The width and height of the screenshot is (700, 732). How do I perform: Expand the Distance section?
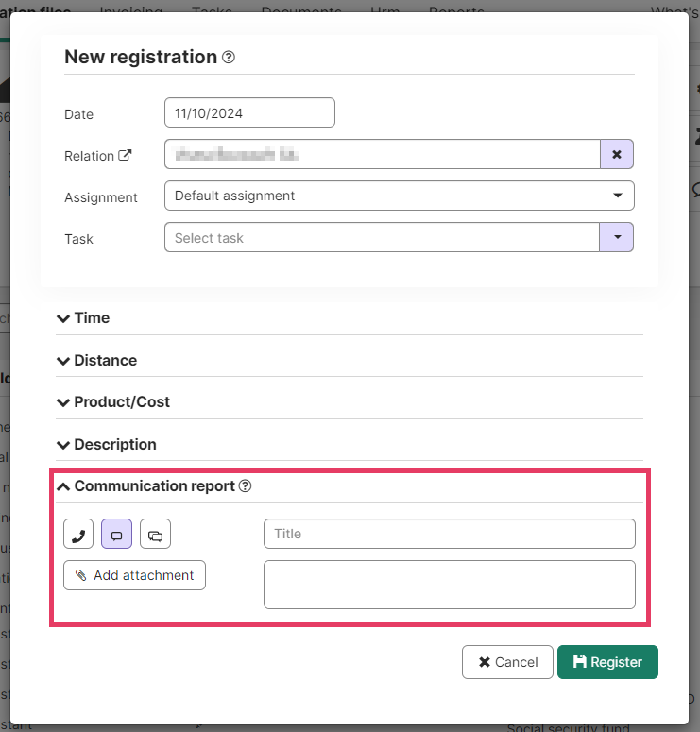96,361
